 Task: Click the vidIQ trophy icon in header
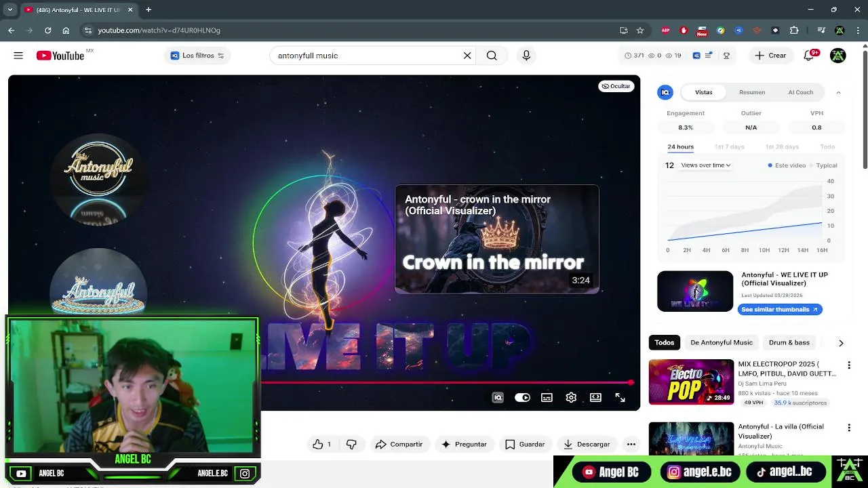726,56
